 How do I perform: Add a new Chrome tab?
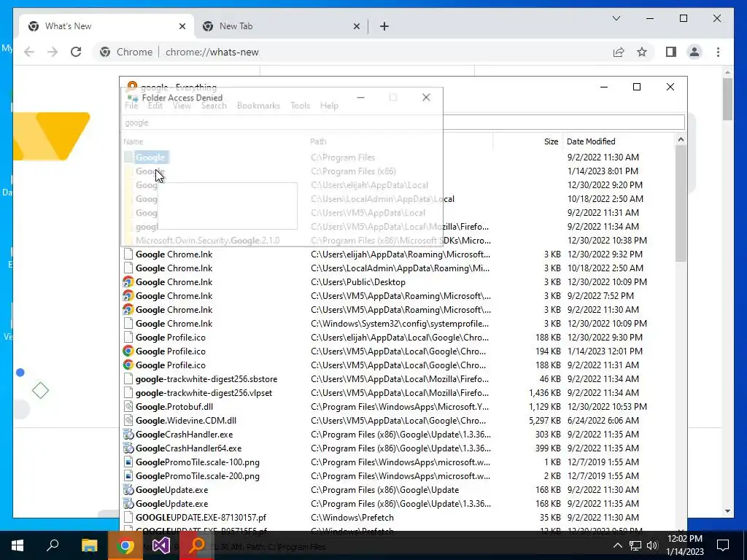pos(384,26)
